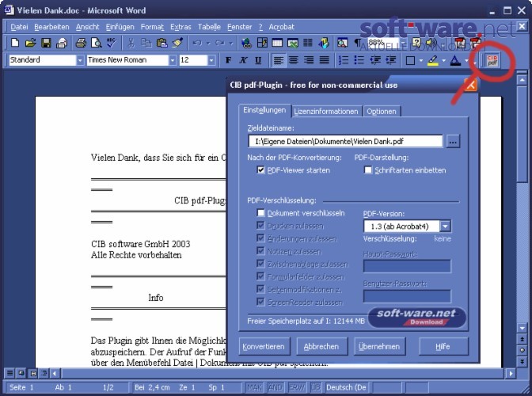
Task: Expand highlight color dropdown arrow
Action: pyautogui.click(x=443, y=61)
